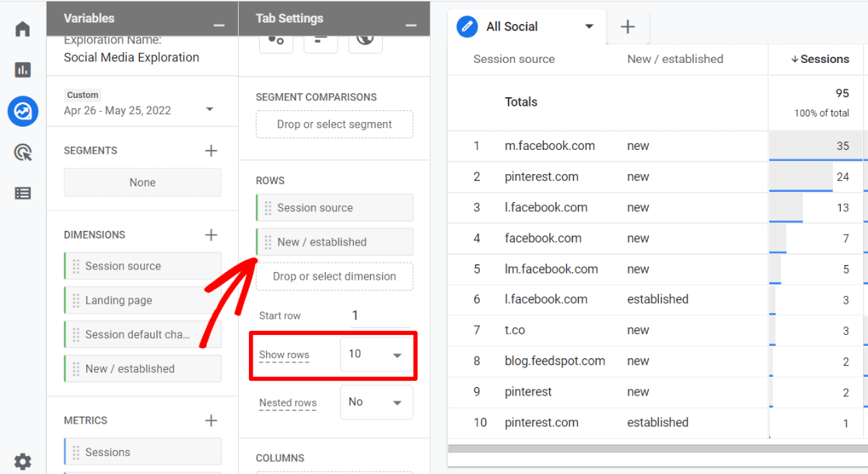
Task: Add a new dimension with plus icon
Action: point(211,235)
